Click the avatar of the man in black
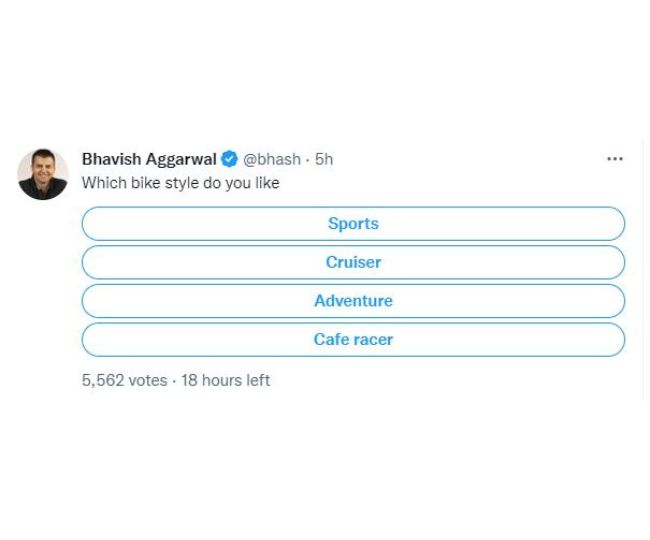The width and height of the screenshot is (650, 540). pos(43,174)
